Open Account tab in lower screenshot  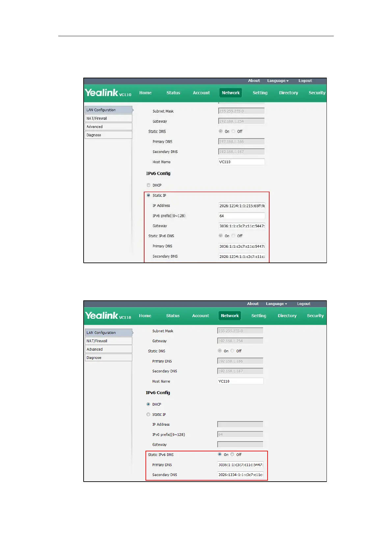pos(200,315)
